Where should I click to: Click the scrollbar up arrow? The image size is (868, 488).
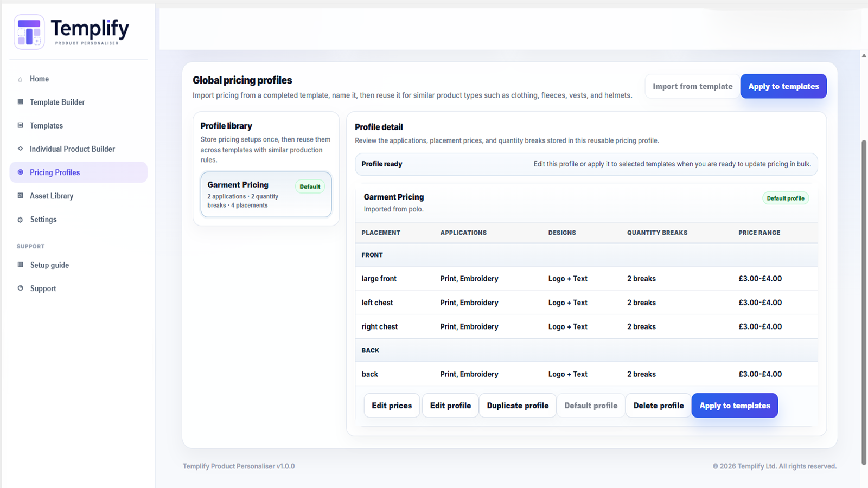864,55
